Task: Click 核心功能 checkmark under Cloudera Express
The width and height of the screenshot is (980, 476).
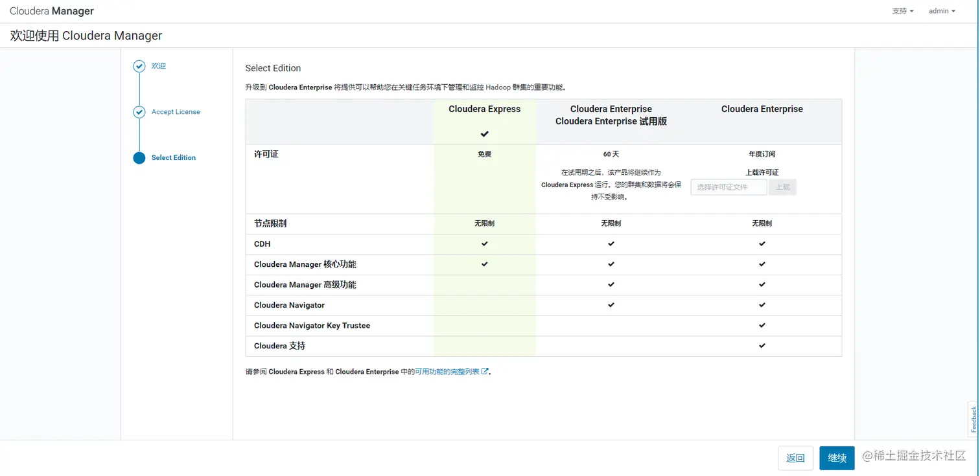Action: pyautogui.click(x=485, y=264)
